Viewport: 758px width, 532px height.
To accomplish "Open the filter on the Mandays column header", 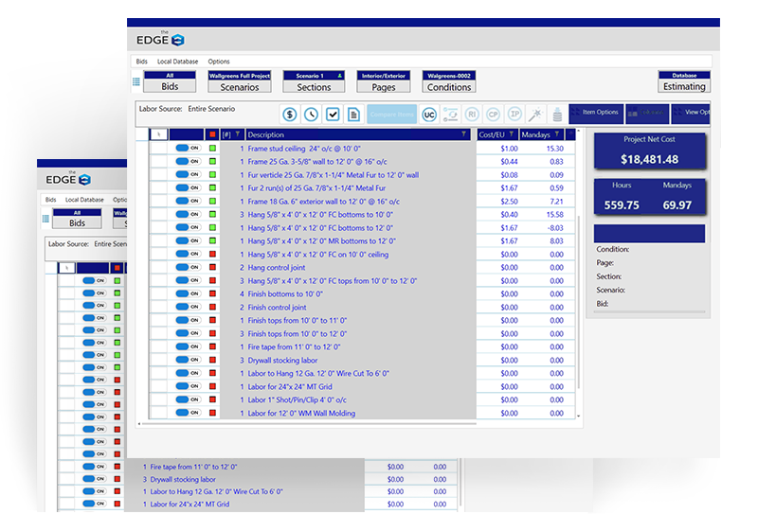I will click(557, 134).
